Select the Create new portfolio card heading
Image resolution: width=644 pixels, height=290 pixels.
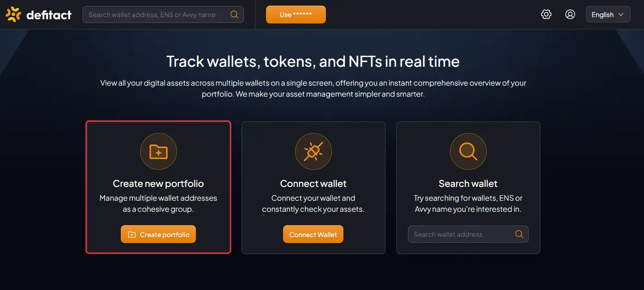click(x=159, y=184)
